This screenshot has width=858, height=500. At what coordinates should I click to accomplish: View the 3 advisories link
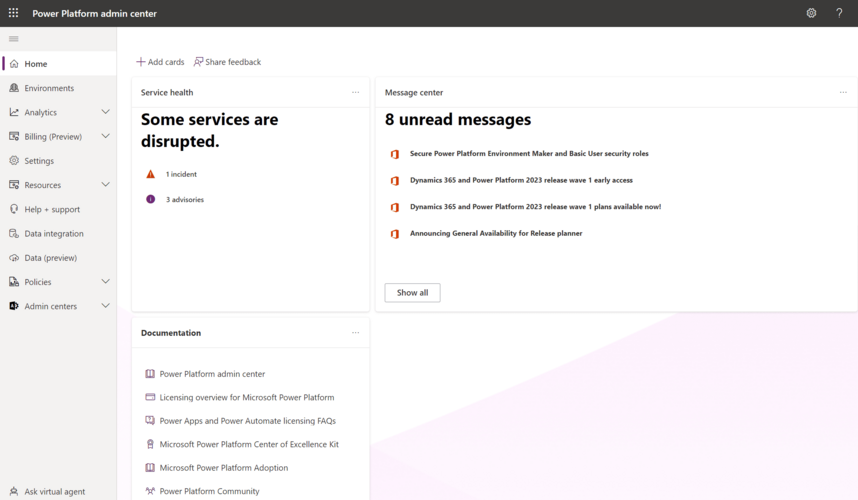[x=185, y=200]
